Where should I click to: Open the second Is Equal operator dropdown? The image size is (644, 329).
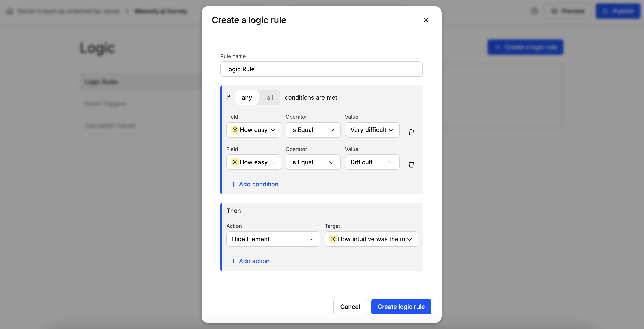point(313,162)
